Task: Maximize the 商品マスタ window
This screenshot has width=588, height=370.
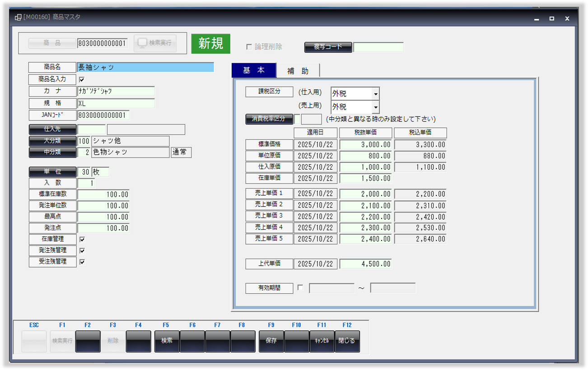Action: point(551,19)
